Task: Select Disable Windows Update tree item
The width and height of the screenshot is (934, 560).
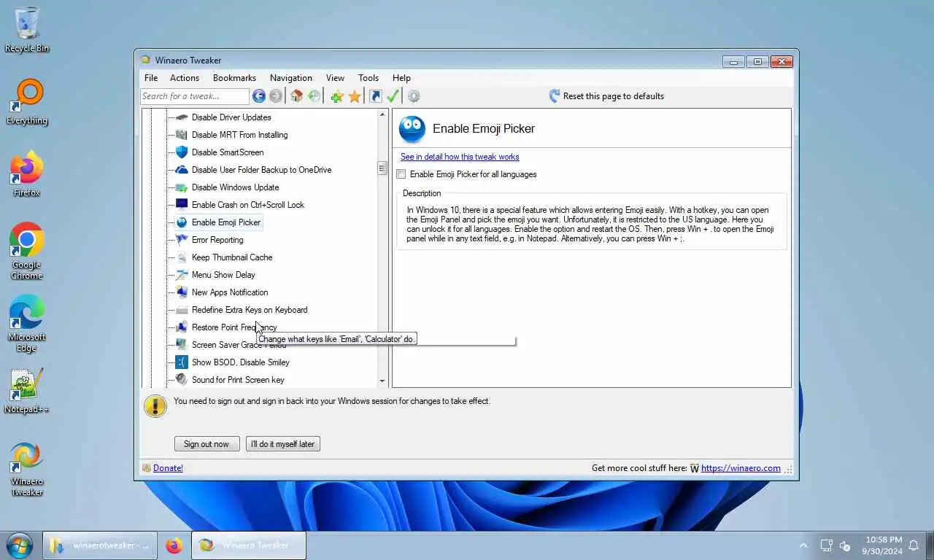Action: point(235,187)
